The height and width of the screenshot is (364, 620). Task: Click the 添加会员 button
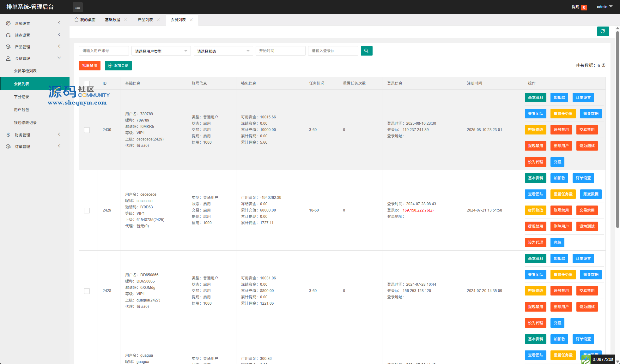118,66
